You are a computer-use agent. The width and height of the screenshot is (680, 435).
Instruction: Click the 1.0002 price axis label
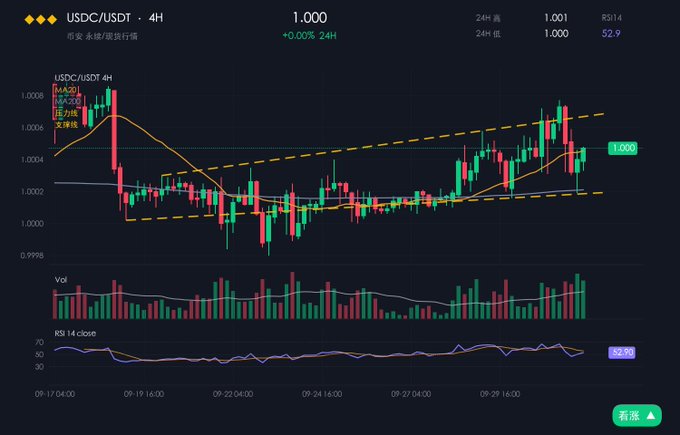32,192
